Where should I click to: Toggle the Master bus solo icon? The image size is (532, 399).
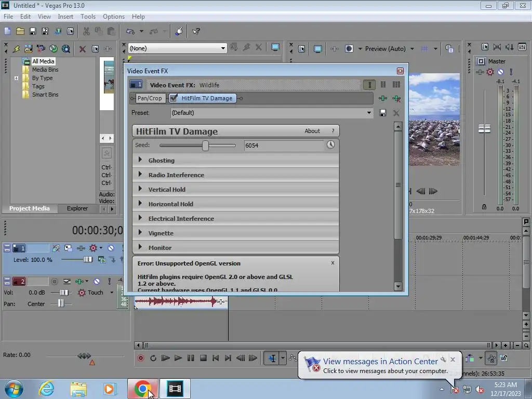point(511,72)
